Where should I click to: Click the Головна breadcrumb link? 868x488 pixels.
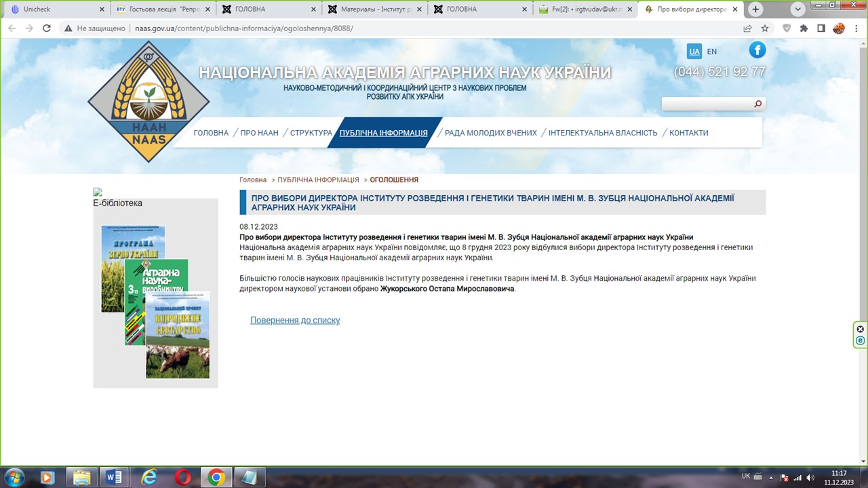[253, 180]
